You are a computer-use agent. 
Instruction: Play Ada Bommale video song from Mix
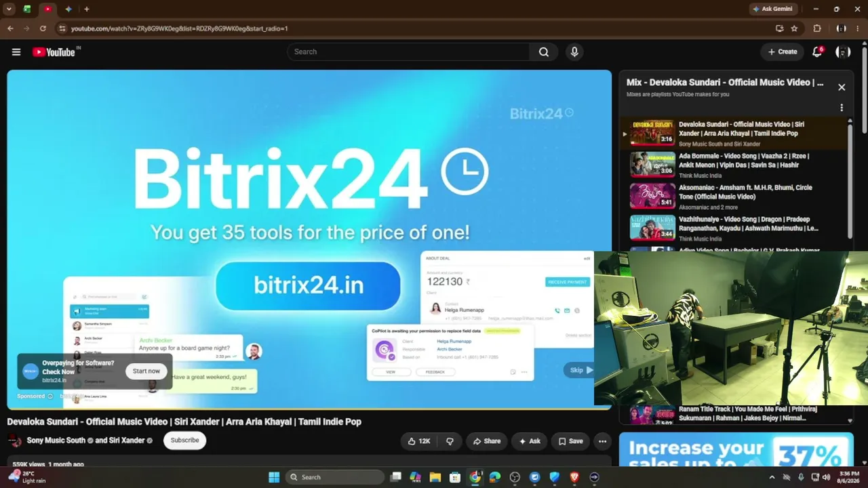point(734,165)
